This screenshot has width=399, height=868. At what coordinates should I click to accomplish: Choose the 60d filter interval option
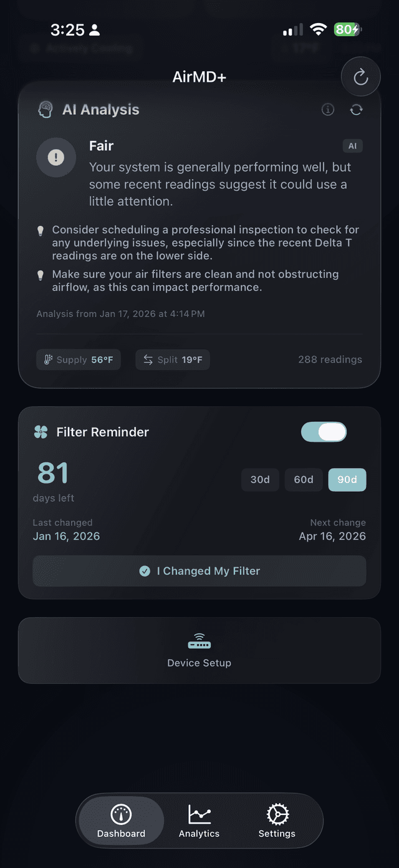click(304, 480)
